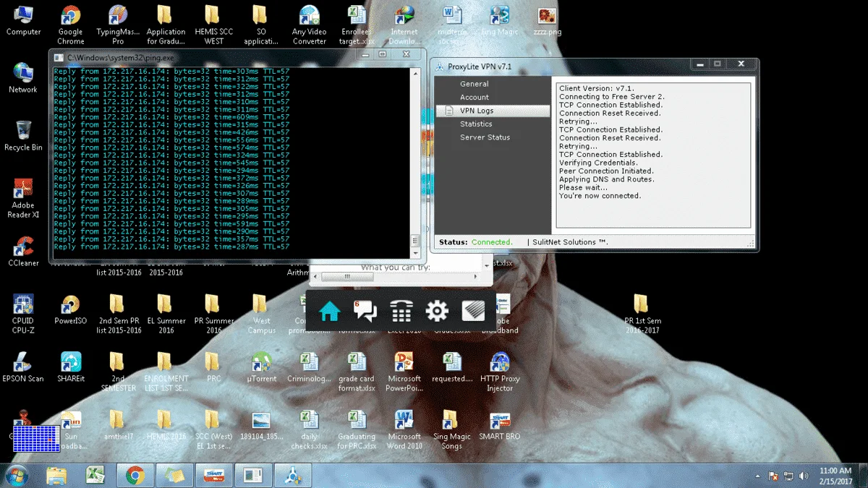
Task: Open EPSON Scan shortcut
Action: coord(23,367)
